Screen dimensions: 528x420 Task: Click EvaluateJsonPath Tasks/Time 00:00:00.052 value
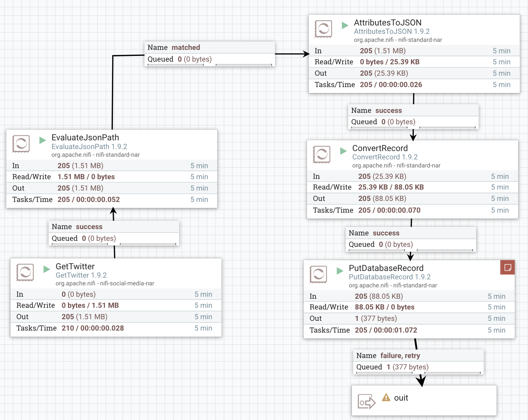tap(98, 199)
